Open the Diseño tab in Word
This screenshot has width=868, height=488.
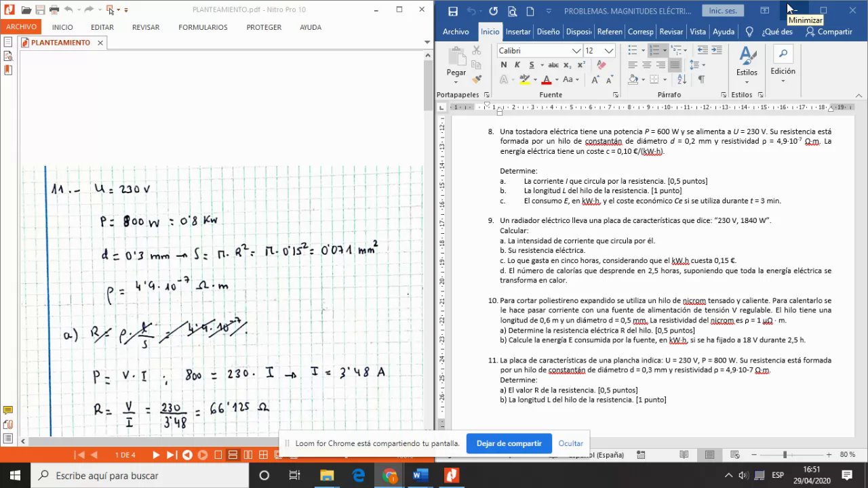coord(548,32)
